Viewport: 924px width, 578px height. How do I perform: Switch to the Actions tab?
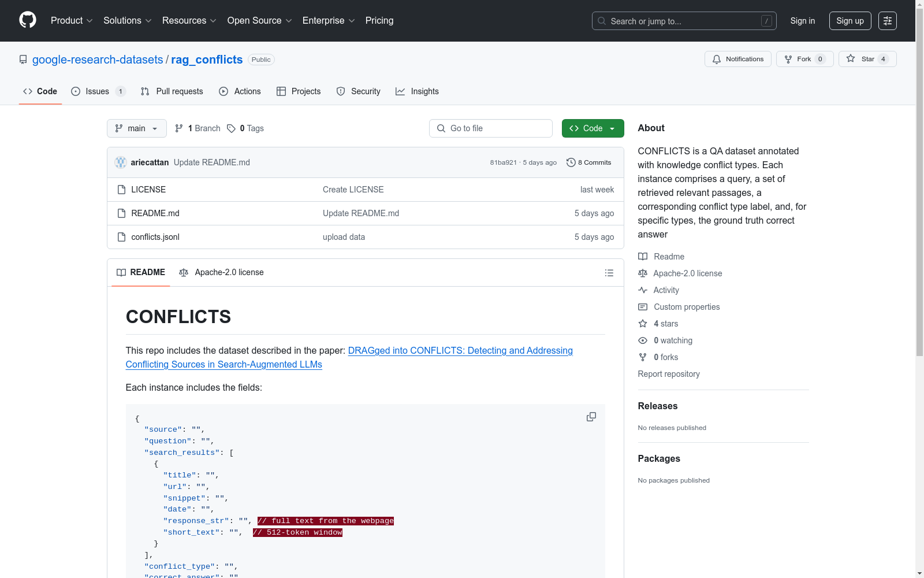(240, 91)
